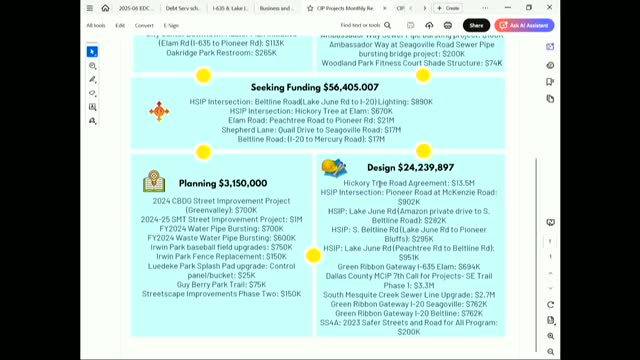
Task: Select the draw freehand loop tool
Action: click(93, 93)
